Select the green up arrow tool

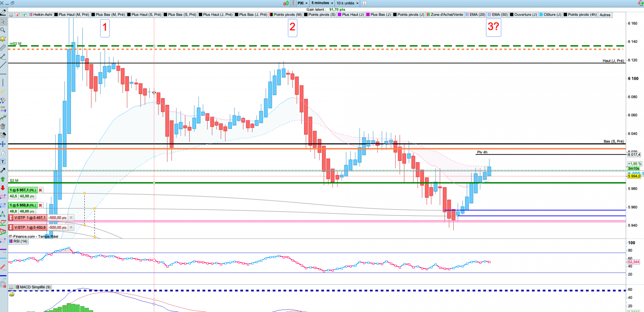click(3, 179)
